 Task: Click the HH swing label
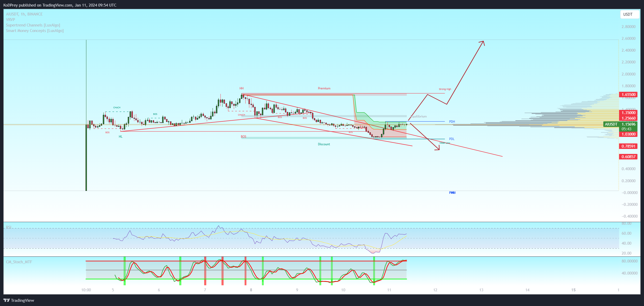click(x=241, y=88)
